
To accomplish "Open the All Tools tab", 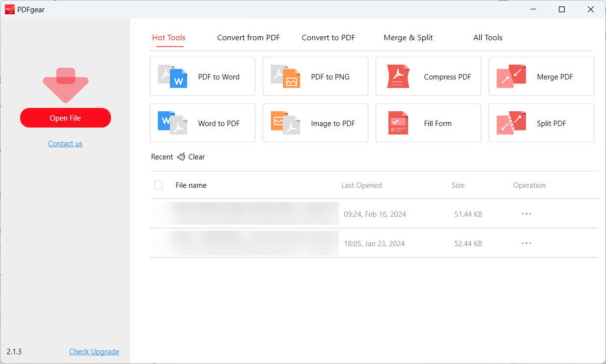I will point(488,37).
